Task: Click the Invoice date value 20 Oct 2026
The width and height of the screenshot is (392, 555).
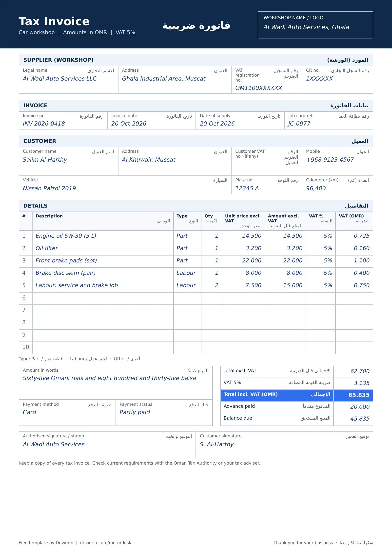Action: (x=129, y=124)
